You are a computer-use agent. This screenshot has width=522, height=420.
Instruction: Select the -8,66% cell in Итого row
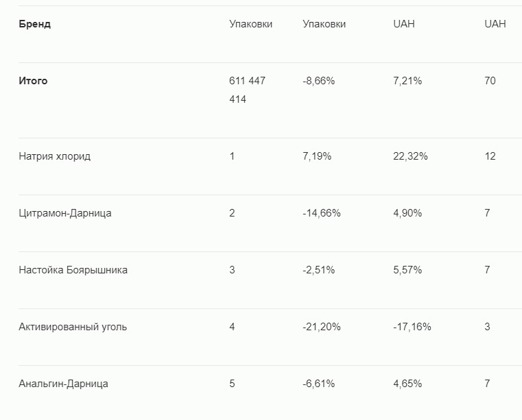(x=319, y=81)
